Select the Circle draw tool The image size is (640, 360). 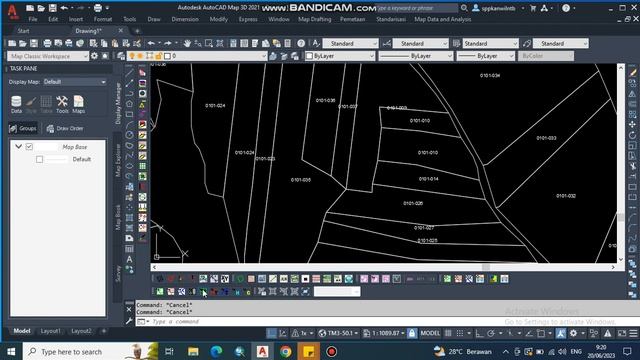[129, 135]
